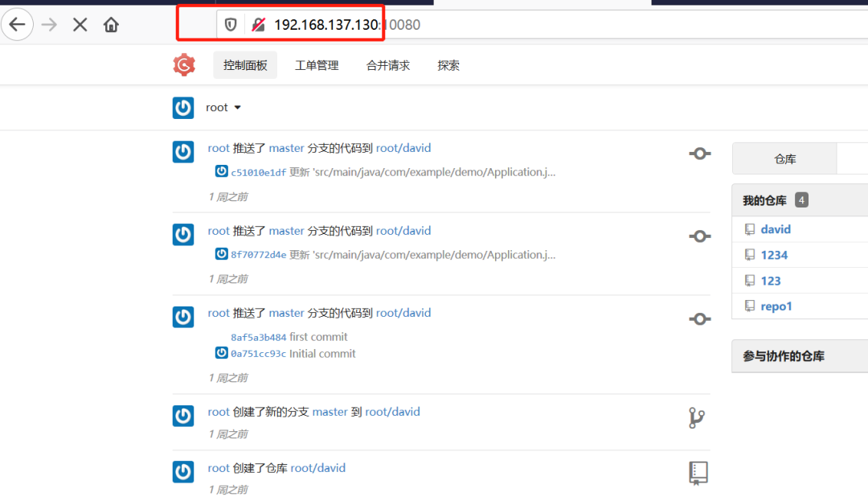Click root's avatar icon in the header
This screenshot has width=868, height=501.
point(183,107)
